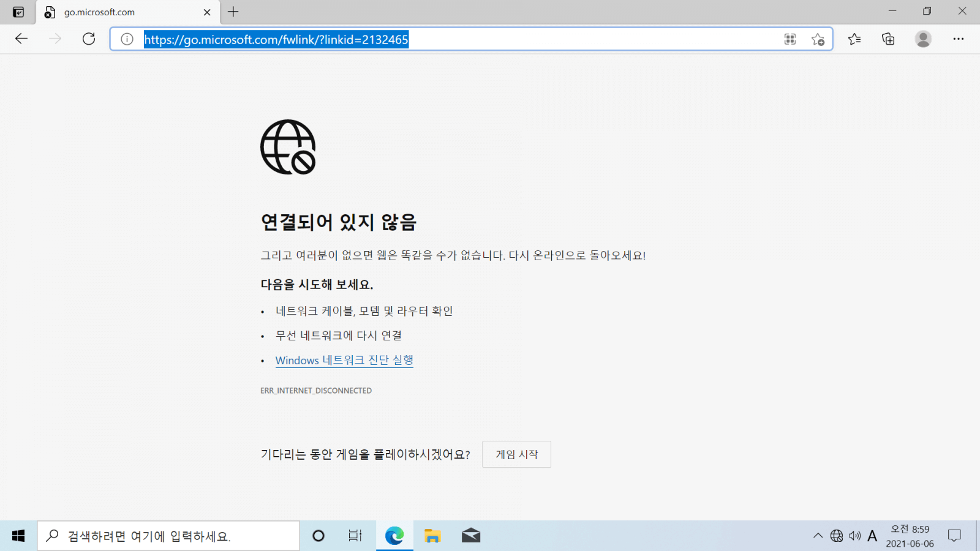This screenshot has height=551, width=980.
Task: Minimize the Edge window
Action: coord(892,11)
